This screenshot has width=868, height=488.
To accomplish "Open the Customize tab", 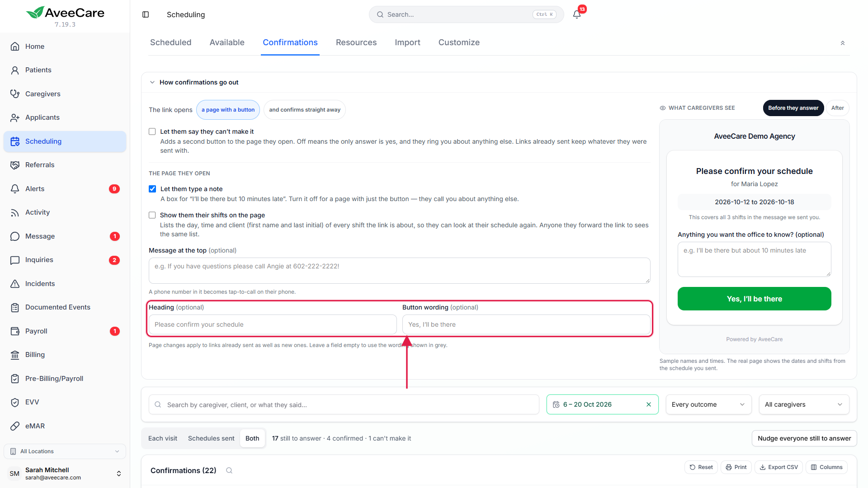I will pyautogui.click(x=459, y=42).
